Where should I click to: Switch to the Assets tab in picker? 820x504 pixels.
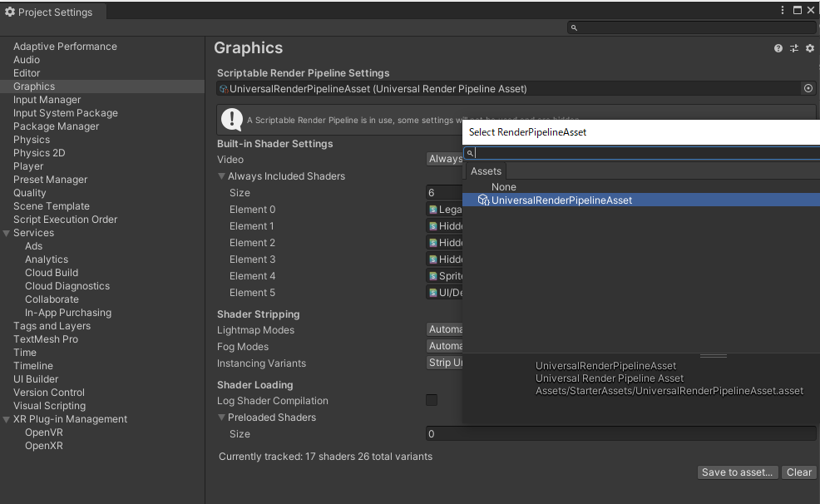point(486,171)
